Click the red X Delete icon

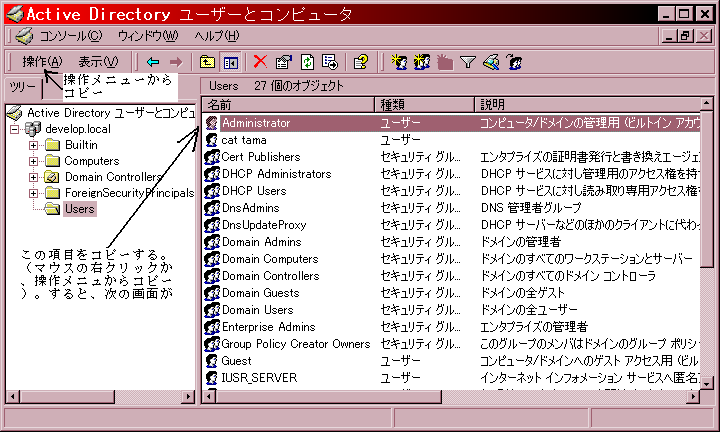pos(260,61)
